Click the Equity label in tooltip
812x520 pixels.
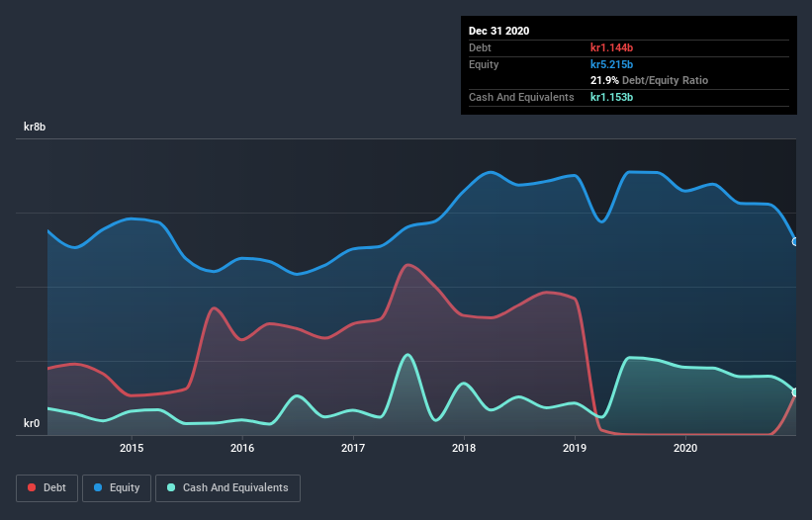click(484, 64)
